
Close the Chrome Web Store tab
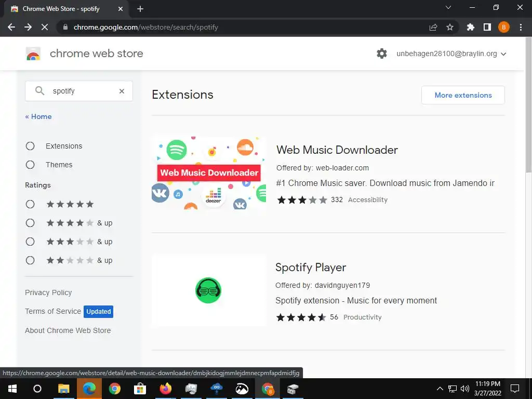pos(120,9)
